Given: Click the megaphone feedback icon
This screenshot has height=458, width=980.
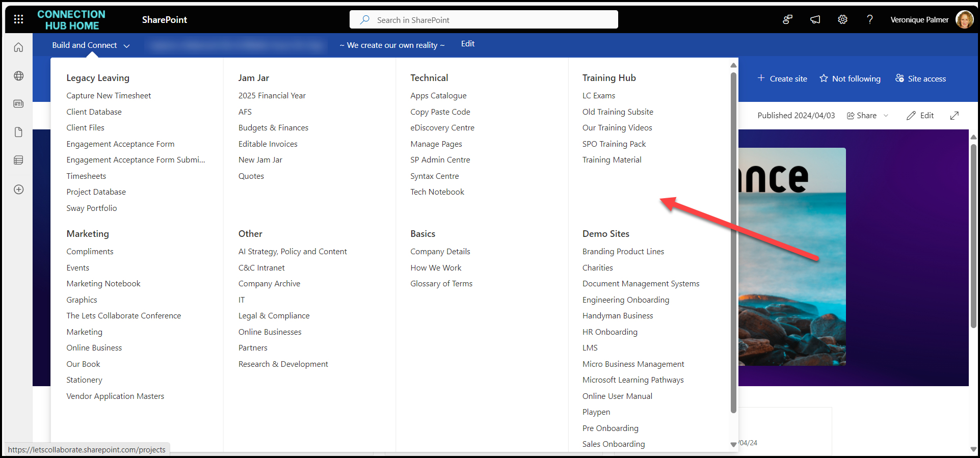Looking at the screenshot, I should 815,19.
